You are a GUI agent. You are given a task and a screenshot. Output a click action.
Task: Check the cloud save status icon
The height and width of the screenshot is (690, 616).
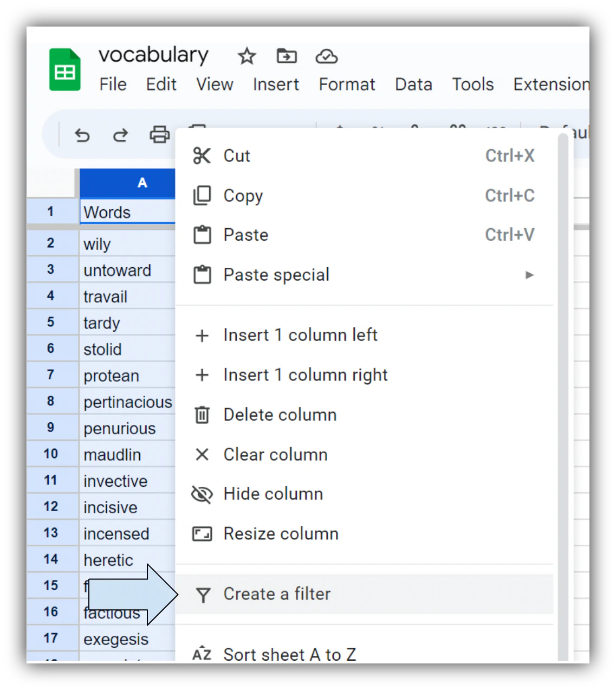click(327, 56)
